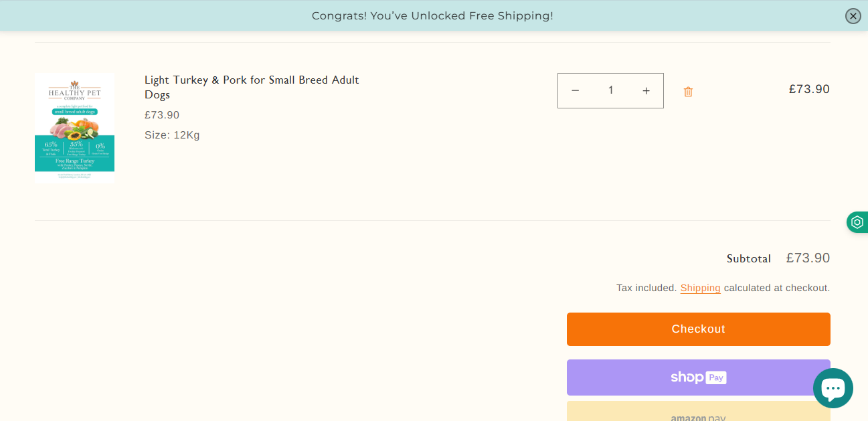
Task: Click the item line total £73.90
Action: tap(808, 88)
